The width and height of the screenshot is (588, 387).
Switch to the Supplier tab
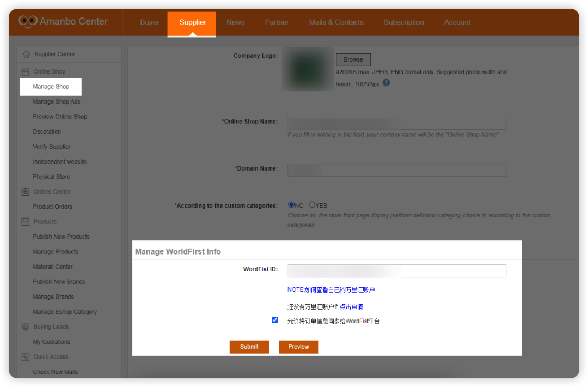[192, 24]
